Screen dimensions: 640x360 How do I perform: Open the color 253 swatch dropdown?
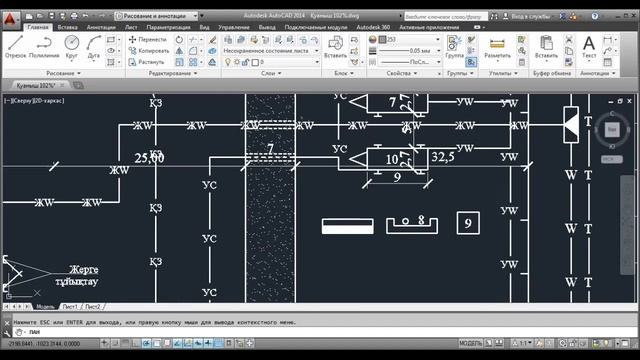coord(410,40)
